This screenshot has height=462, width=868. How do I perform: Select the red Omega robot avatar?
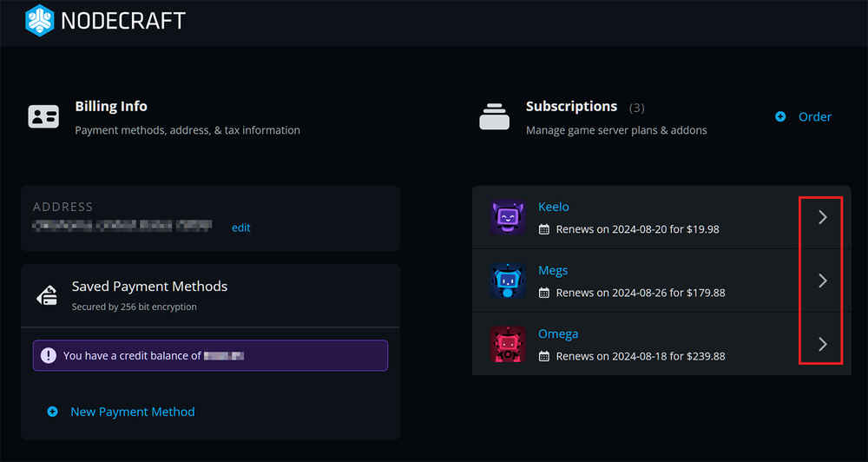[x=507, y=345]
